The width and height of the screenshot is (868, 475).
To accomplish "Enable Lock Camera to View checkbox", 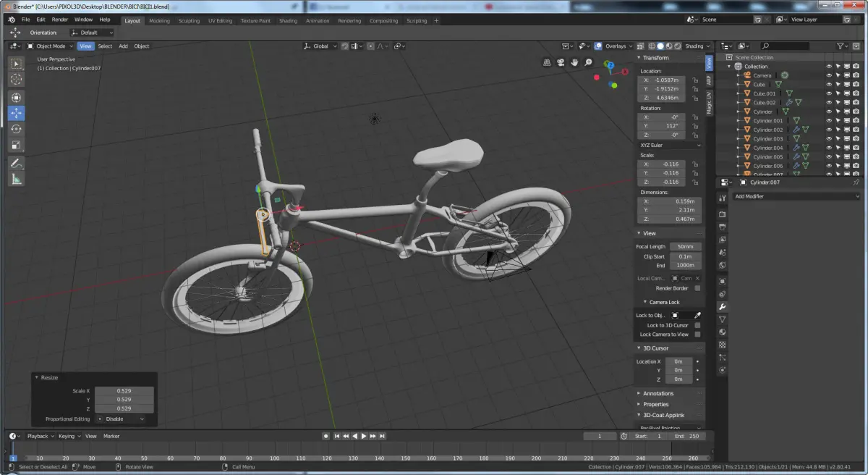I will pyautogui.click(x=697, y=335).
